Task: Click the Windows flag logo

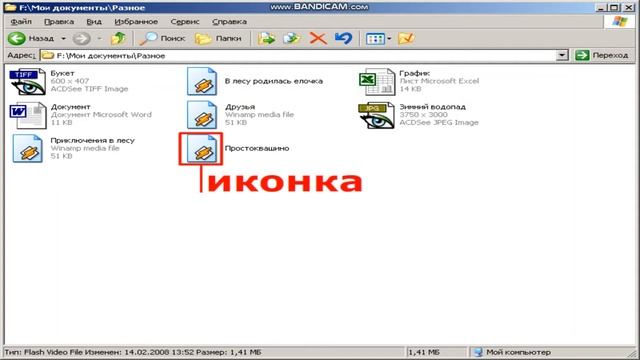Action: point(620,22)
